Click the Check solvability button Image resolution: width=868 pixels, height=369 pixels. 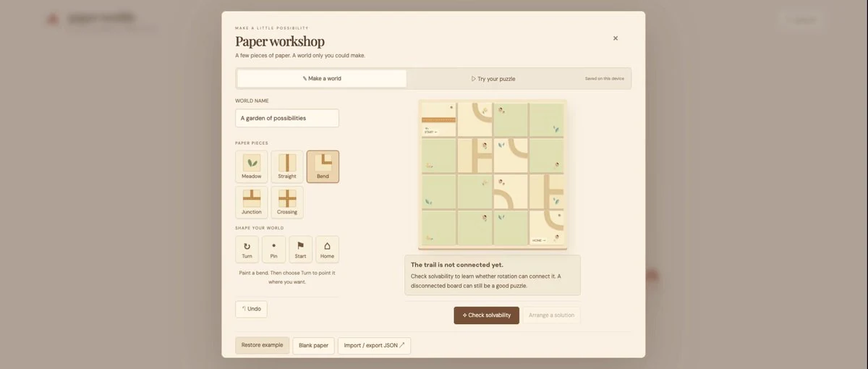[x=486, y=315]
